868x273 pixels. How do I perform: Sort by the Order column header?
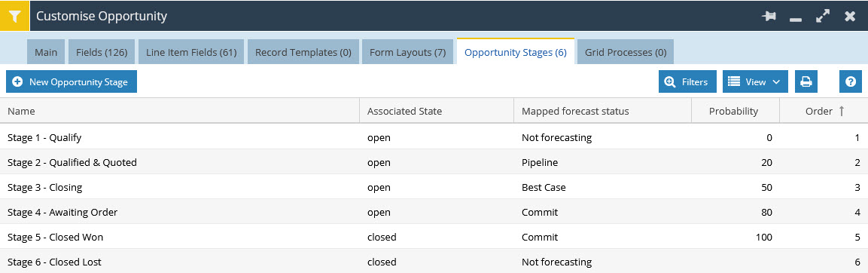pos(824,111)
